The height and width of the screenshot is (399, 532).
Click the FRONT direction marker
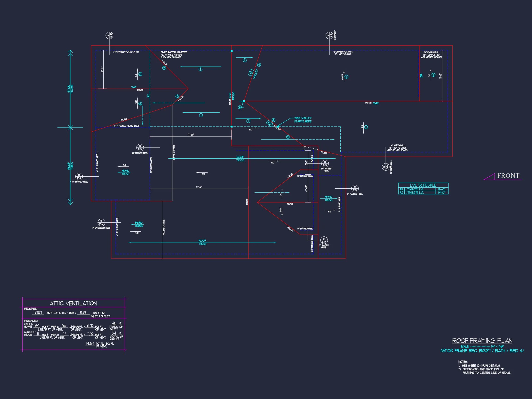point(508,176)
